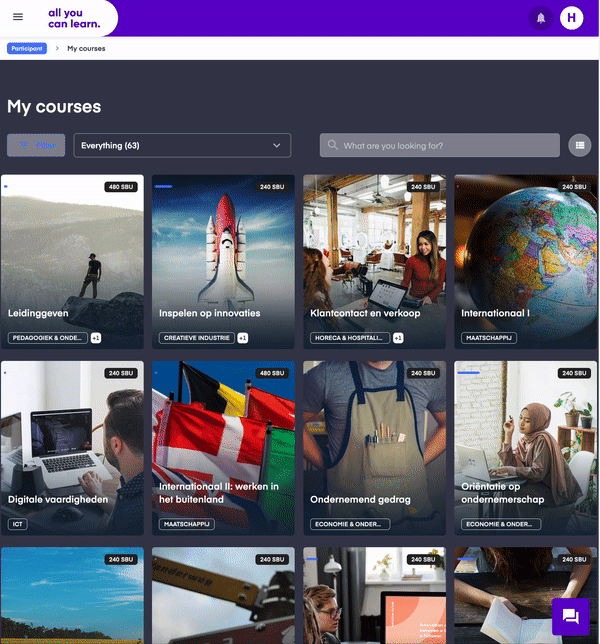Open the chat bubble icon
Viewport: 600px width, 644px height.
coord(570,616)
